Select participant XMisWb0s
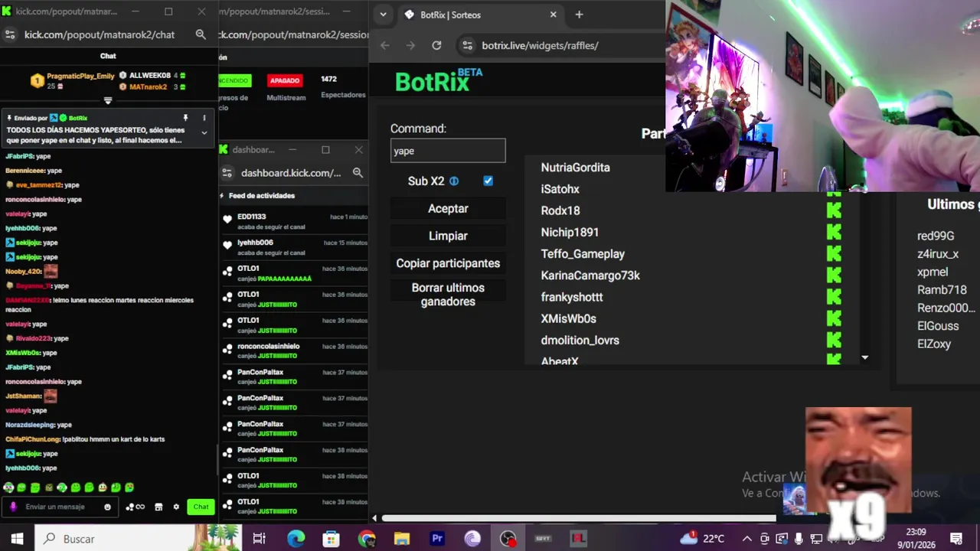The height and width of the screenshot is (551, 980). (568, 318)
